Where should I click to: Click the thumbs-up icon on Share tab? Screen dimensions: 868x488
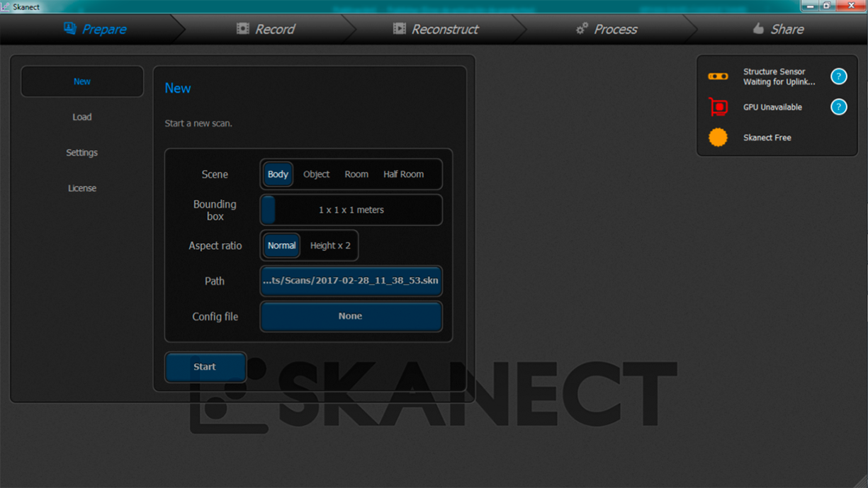(758, 28)
